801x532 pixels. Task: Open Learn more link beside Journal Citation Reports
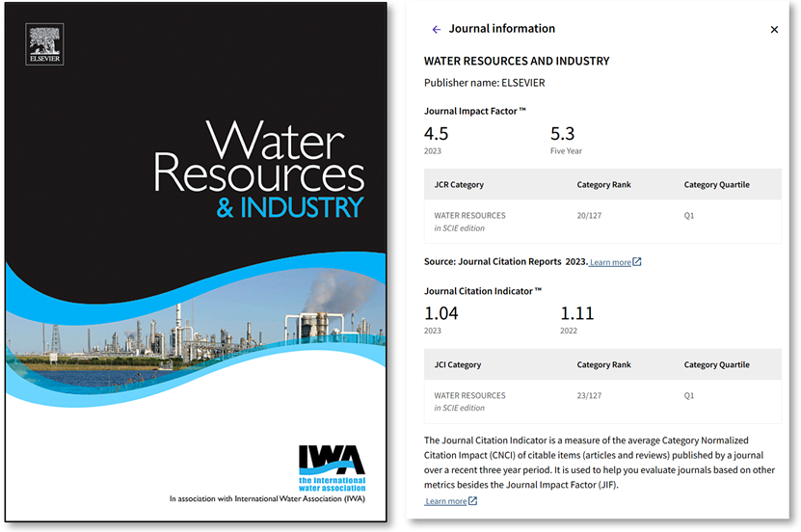point(610,262)
